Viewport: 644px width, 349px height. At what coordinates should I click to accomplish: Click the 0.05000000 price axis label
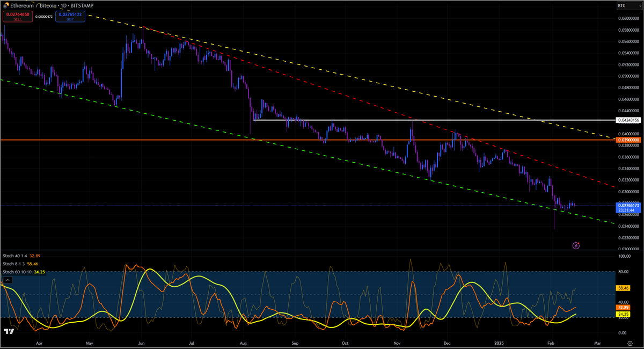pos(628,76)
